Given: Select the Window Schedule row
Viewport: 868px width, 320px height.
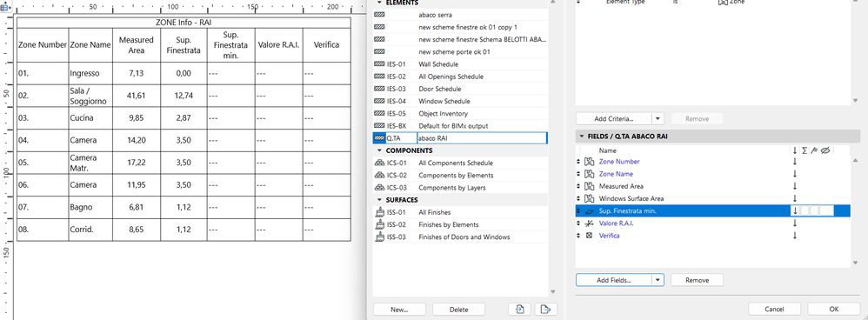Looking at the screenshot, I should (461, 102).
